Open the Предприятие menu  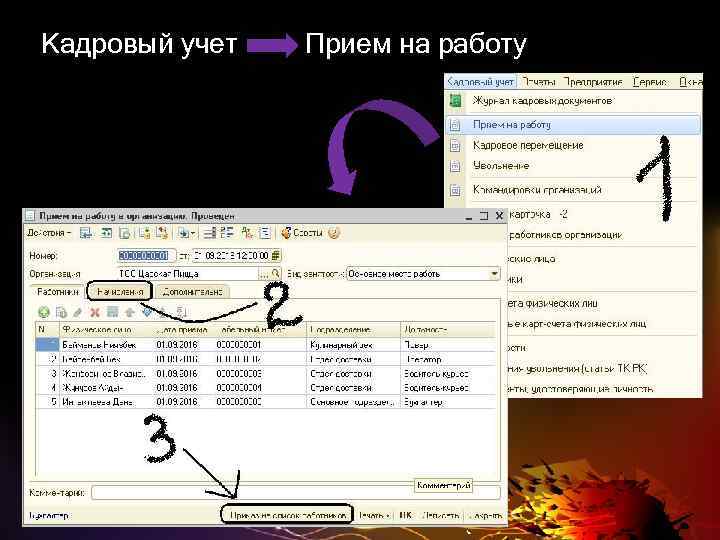point(593,82)
